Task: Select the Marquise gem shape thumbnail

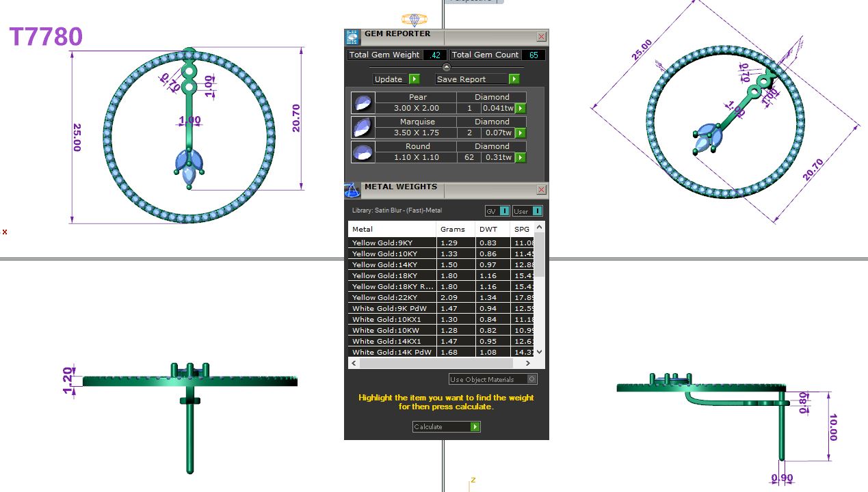Action: [x=363, y=128]
